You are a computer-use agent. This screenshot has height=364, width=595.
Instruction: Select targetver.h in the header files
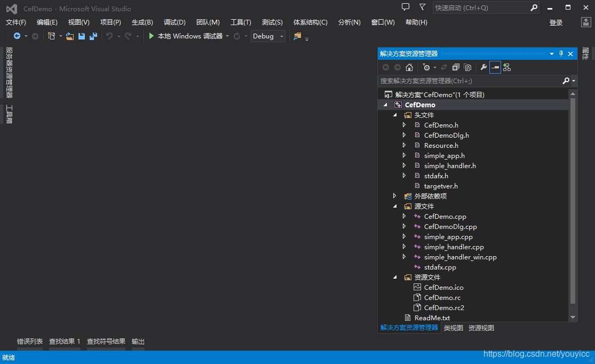(441, 186)
